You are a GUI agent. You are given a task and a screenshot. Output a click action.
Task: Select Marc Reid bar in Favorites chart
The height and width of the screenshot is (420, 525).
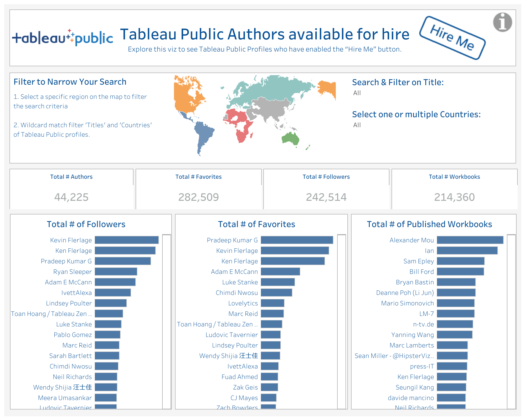272,314
